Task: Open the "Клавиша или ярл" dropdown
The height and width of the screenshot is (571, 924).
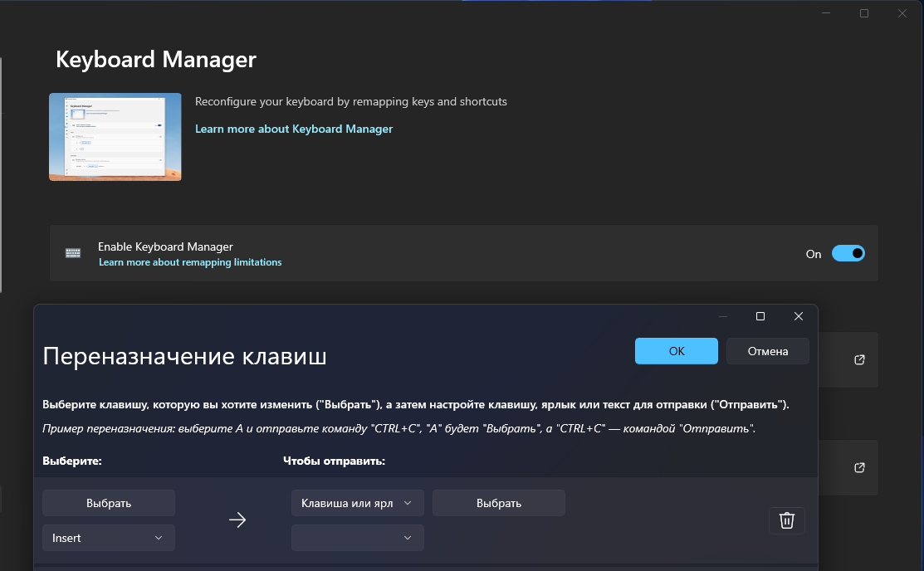Action: click(x=357, y=502)
